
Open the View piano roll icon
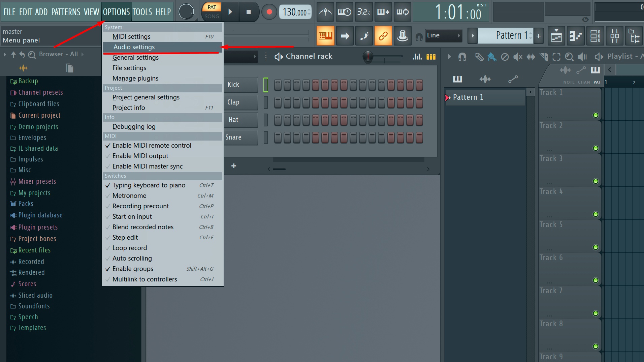click(x=576, y=36)
